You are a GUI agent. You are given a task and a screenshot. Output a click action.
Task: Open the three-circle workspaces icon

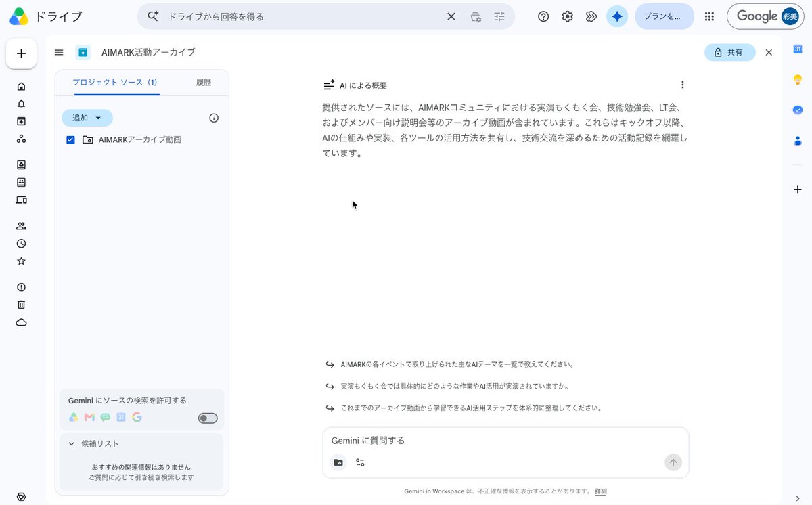[21, 139]
